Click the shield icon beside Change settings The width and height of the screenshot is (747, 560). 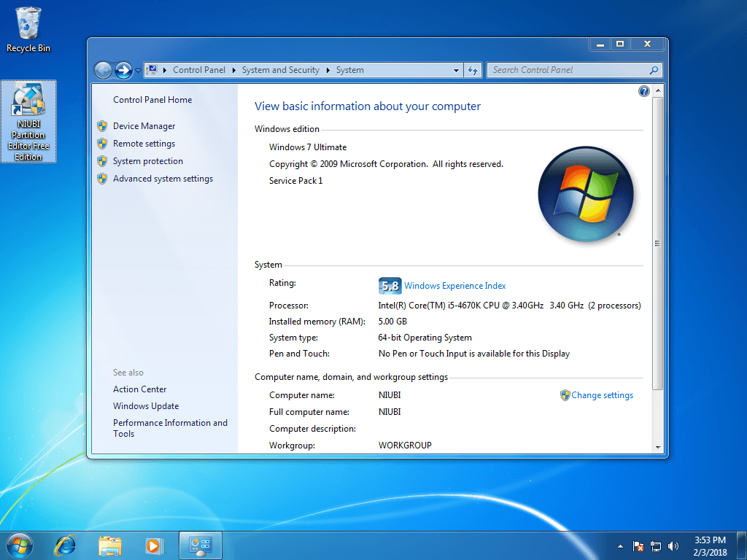(x=565, y=395)
